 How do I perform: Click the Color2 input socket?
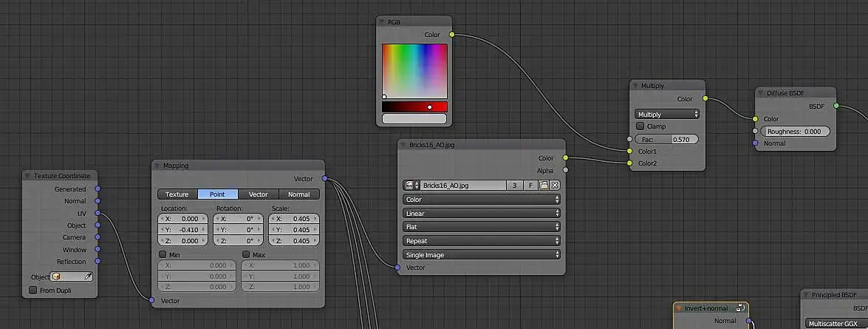point(629,163)
